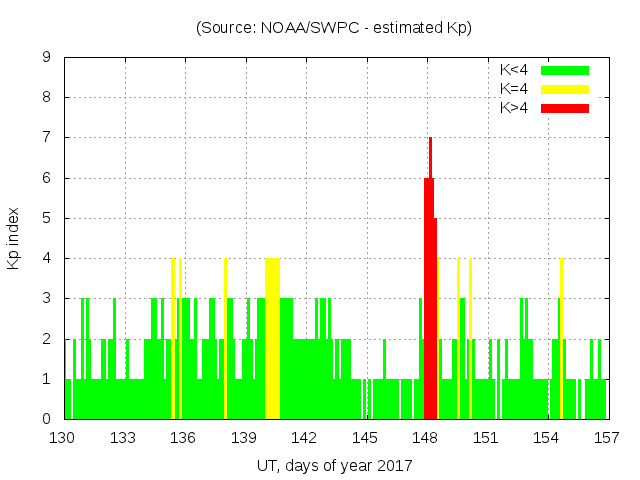Click the x-axis tick label 157
The width and height of the screenshot is (640, 480).
606,437
